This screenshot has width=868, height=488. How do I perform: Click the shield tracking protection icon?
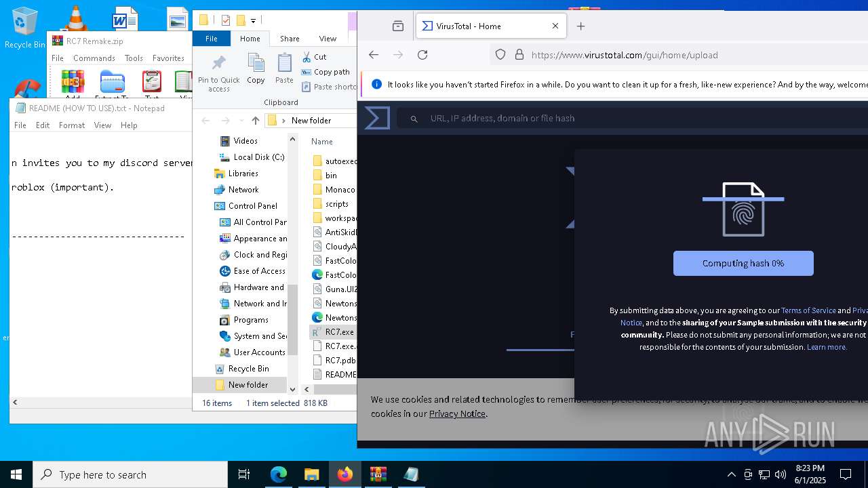pyautogui.click(x=500, y=55)
